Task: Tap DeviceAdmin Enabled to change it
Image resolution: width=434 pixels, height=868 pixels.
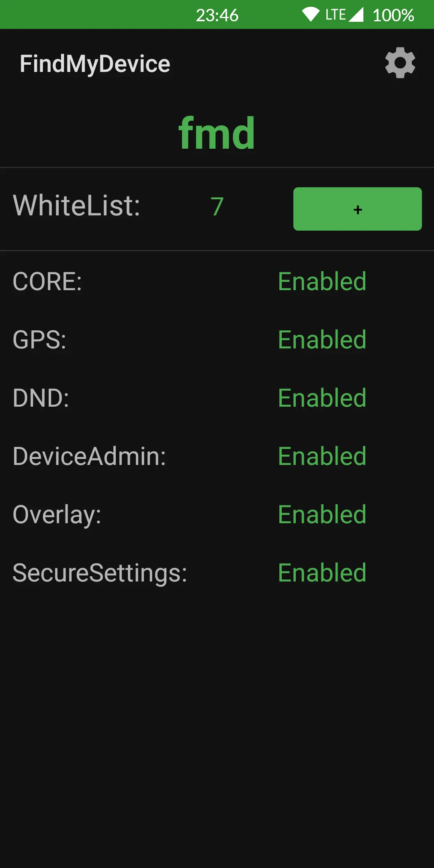Action: [321, 457]
